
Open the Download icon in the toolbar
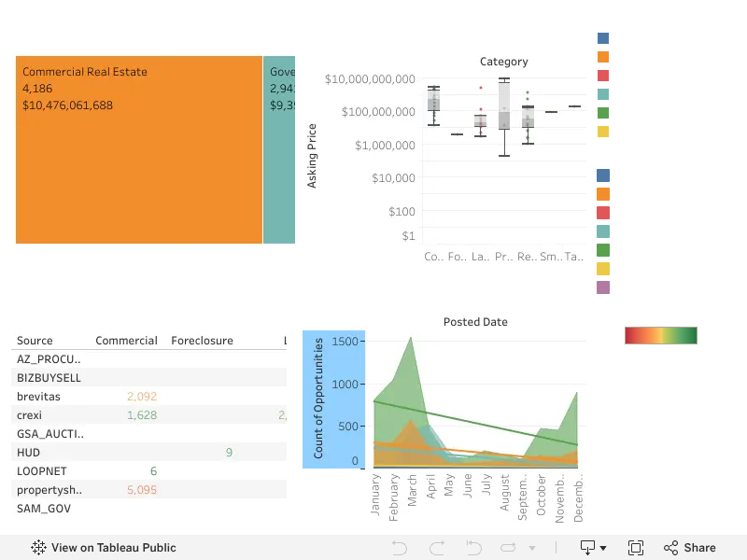pos(587,548)
